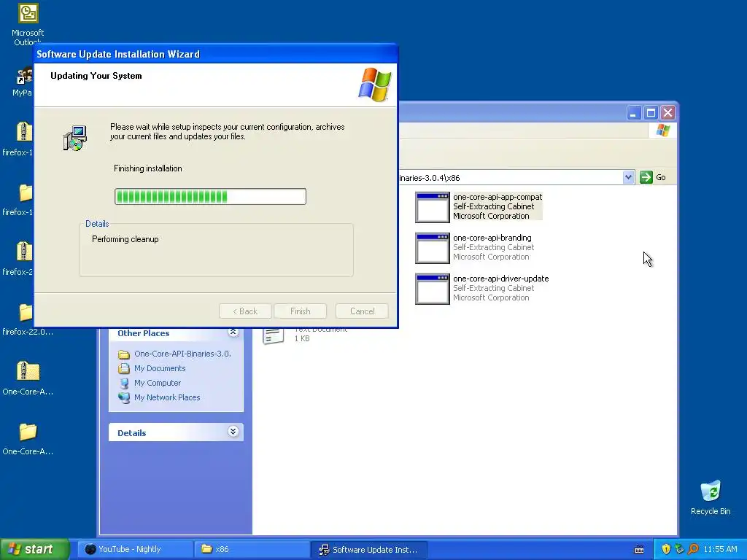Select the 'one-core-api-branding' file name text

(x=492, y=238)
